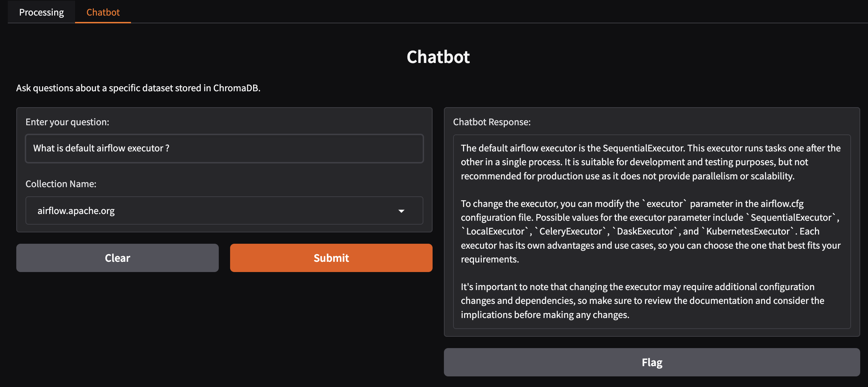Flag the chatbot response

(x=652, y=362)
